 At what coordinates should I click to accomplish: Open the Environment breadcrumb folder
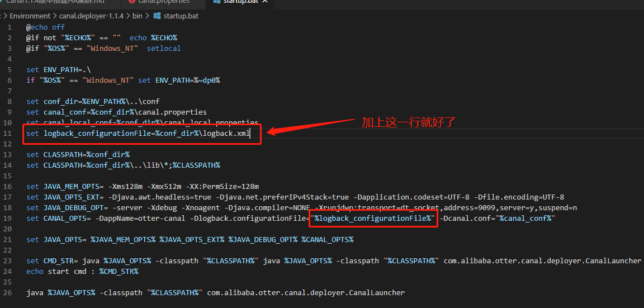pyautogui.click(x=30, y=16)
